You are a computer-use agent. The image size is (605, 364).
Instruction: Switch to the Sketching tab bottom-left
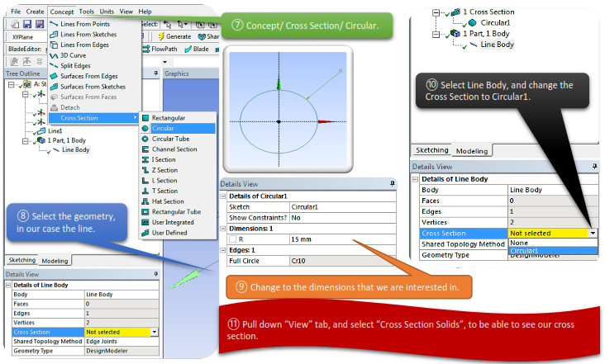click(x=21, y=261)
